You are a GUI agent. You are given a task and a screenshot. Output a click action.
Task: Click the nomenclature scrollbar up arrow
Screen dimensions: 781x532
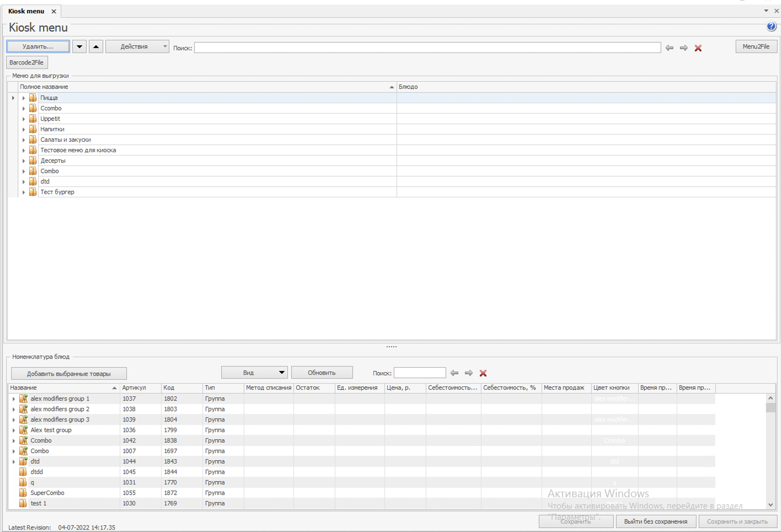pyautogui.click(x=771, y=398)
